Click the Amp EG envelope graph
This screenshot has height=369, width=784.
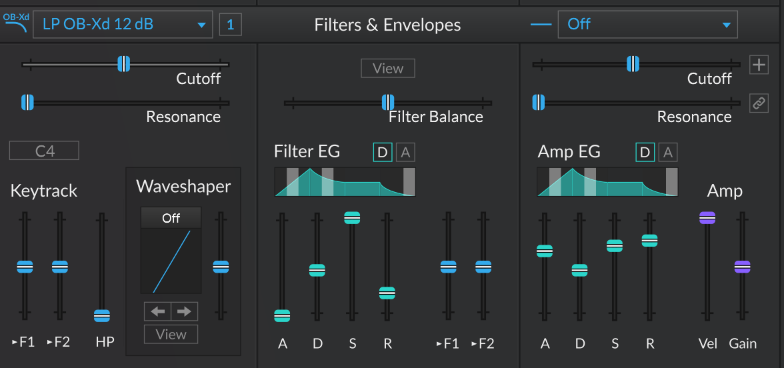pos(608,182)
